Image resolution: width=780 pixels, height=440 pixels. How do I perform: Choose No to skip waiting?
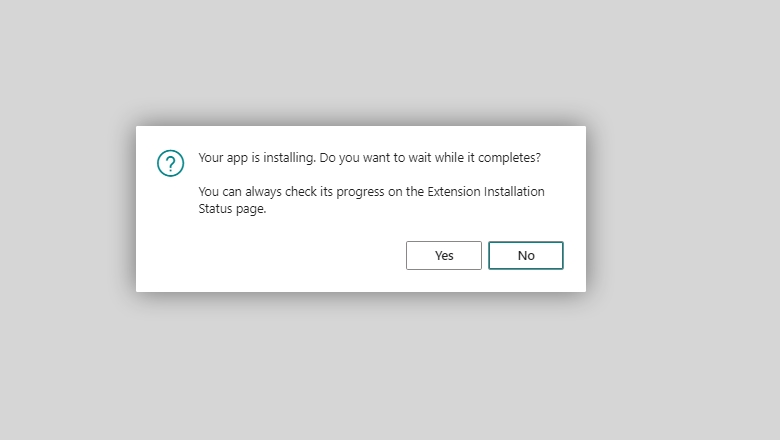[526, 256]
